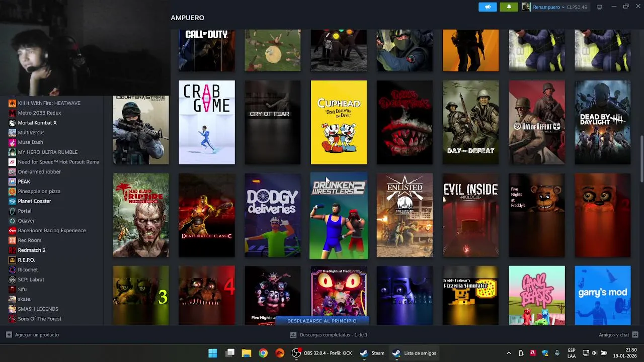Click the PEAK game icon
This screenshot has height=362, width=644.
pos(12,182)
